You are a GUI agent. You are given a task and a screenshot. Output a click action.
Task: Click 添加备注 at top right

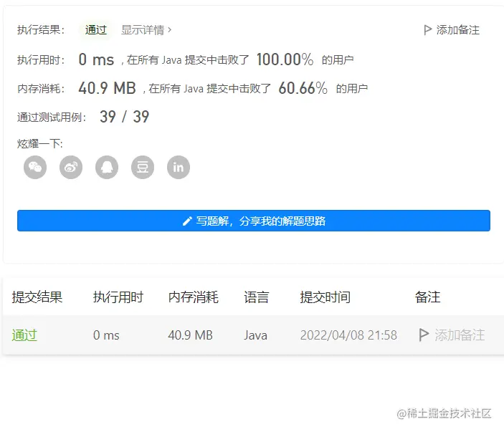[452, 30]
